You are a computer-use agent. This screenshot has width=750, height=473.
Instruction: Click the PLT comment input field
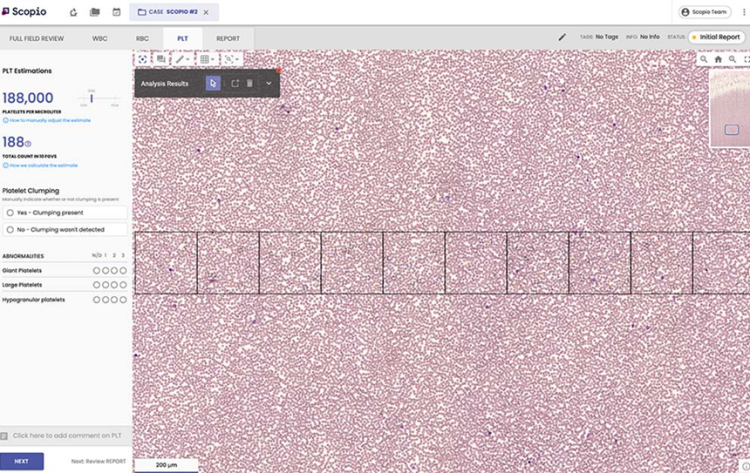pyautogui.click(x=66, y=436)
